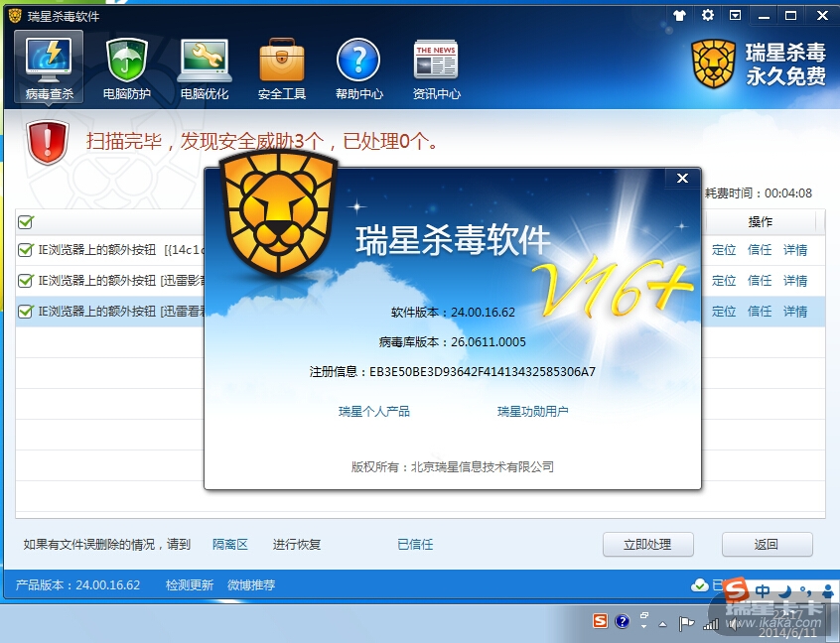Click 检测更新 in the status bar
Screen dimensions: 840x643
[189, 584]
